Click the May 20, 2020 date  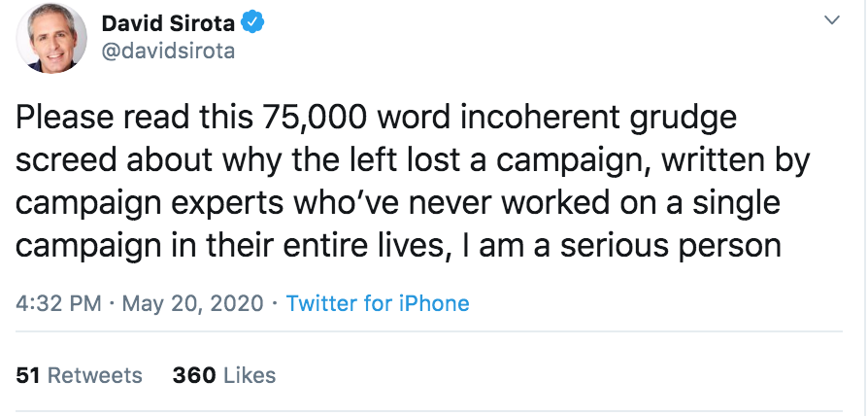pyautogui.click(x=192, y=303)
